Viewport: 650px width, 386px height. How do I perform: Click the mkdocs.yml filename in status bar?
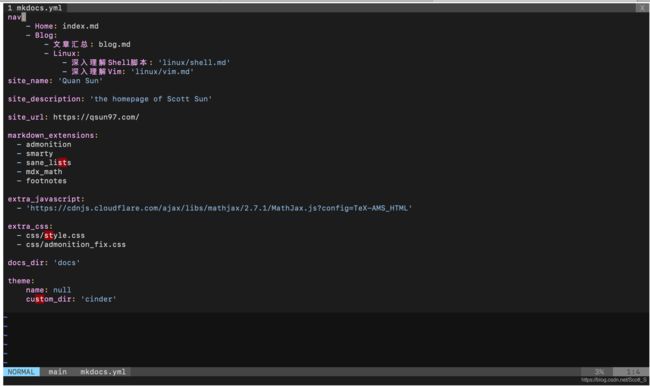tap(103, 372)
